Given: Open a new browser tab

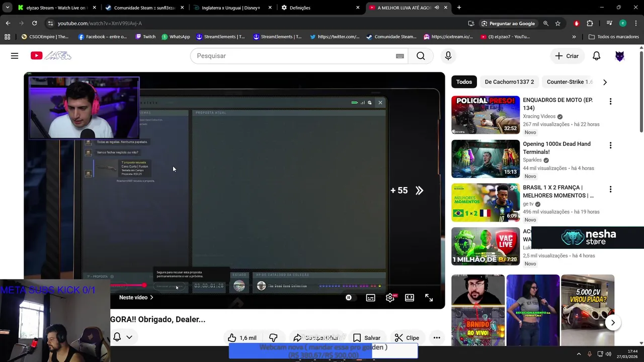Looking at the screenshot, I should pyautogui.click(x=459, y=8).
